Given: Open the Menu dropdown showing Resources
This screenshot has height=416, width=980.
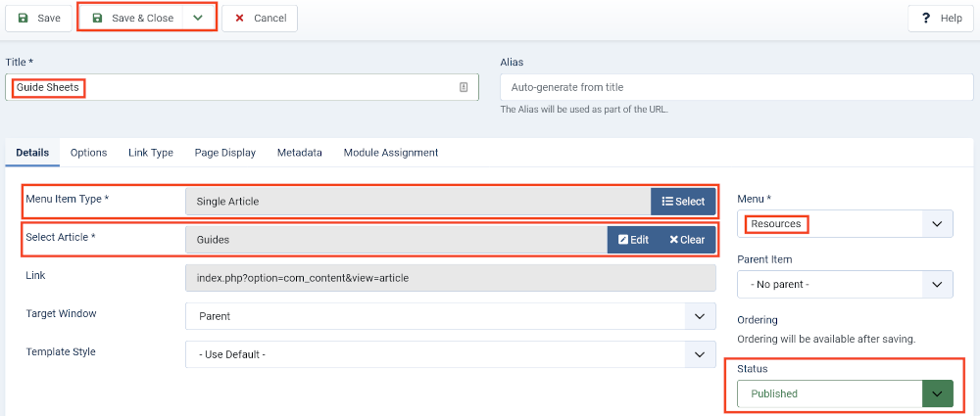Looking at the screenshot, I should [845, 223].
